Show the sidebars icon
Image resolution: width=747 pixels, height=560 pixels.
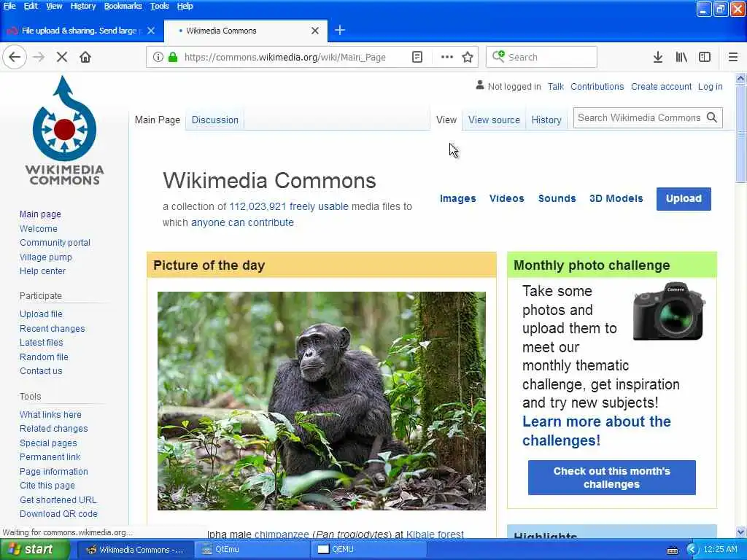pos(705,57)
